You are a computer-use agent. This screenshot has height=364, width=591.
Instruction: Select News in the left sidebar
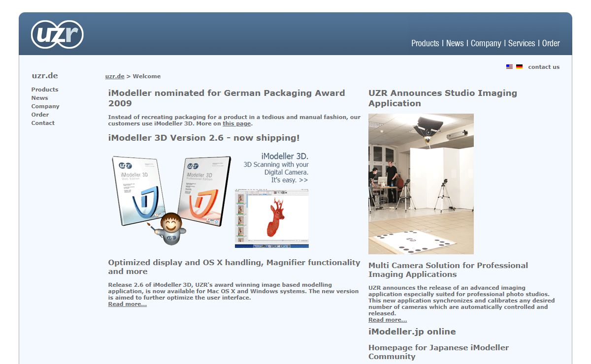(40, 98)
